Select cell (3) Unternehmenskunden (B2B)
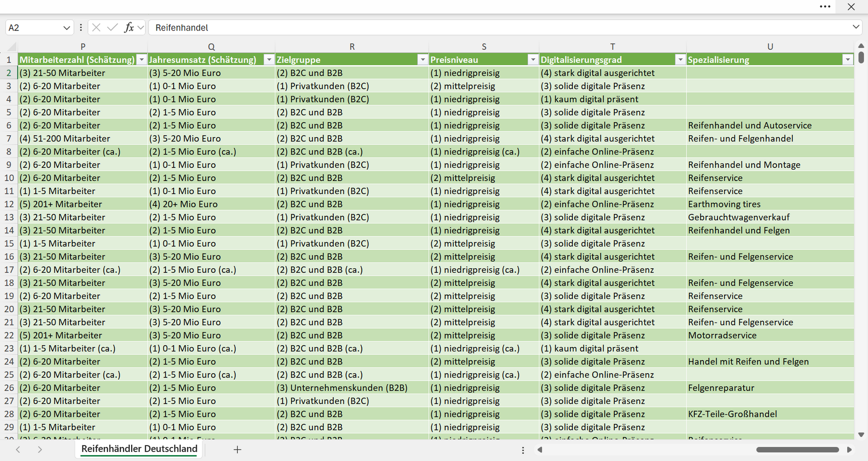 tap(352, 388)
